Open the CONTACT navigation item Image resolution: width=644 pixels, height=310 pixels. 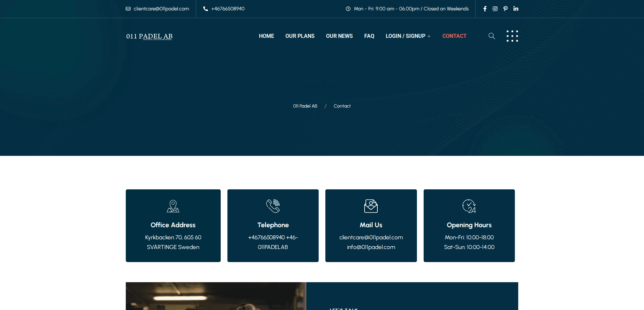(454, 36)
